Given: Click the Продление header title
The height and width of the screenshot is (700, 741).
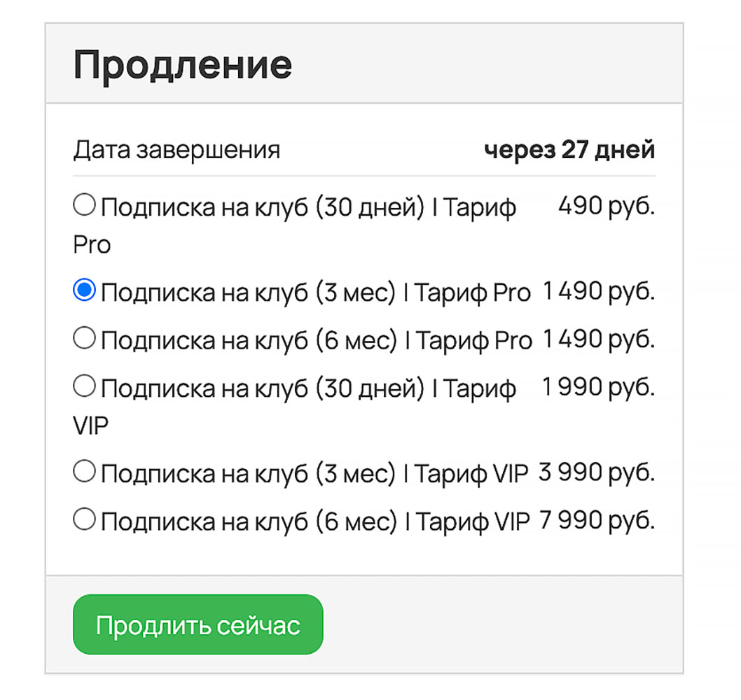Looking at the screenshot, I should click(184, 64).
